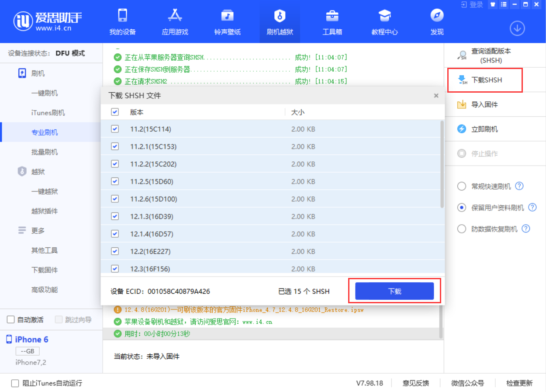Click the 查询适配版本 SHSH search icon

pos(462,56)
